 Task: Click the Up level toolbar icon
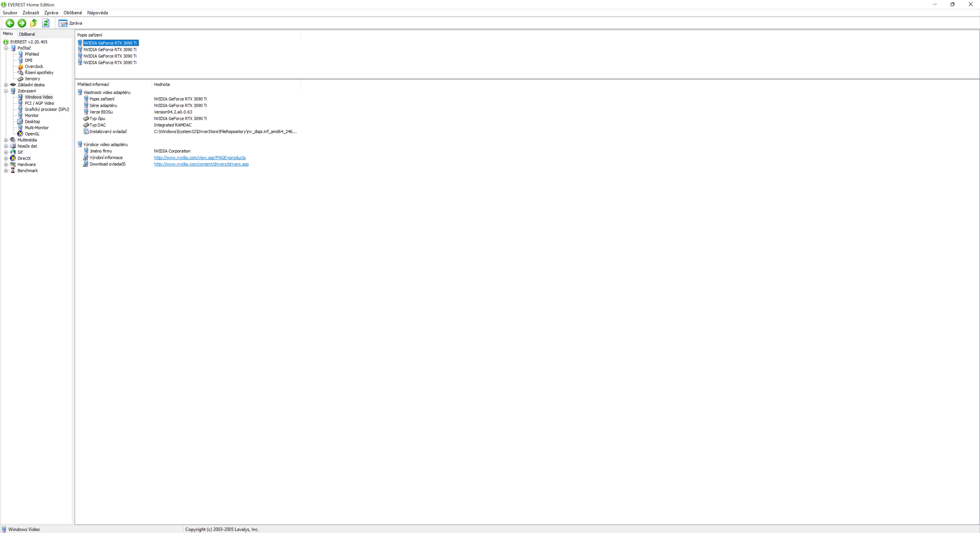pos(34,23)
